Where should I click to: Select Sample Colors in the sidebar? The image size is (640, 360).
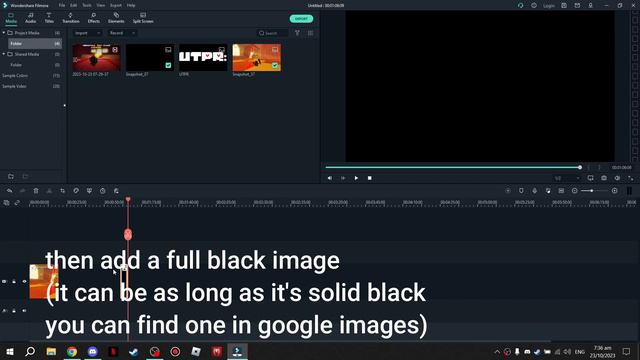pos(31,76)
